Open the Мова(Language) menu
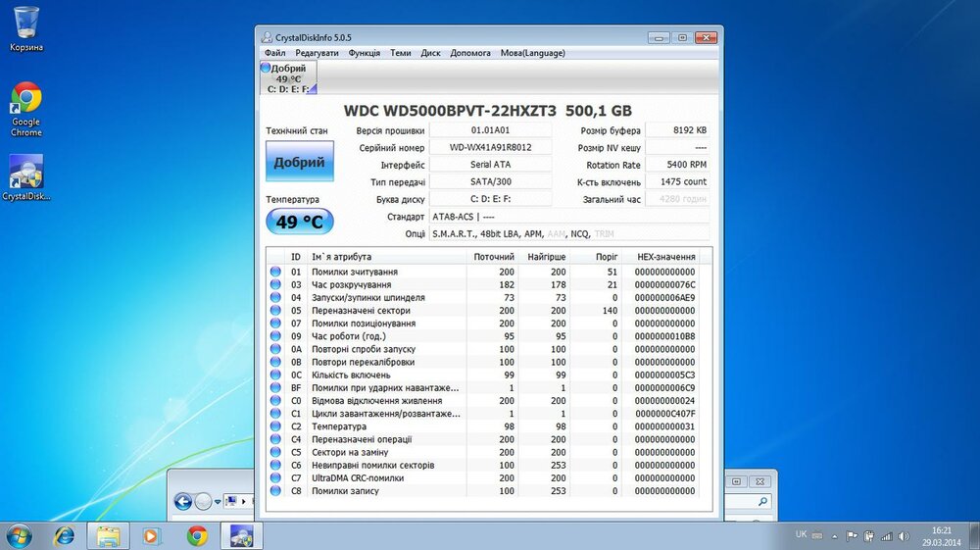The image size is (980, 550). (532, 53)
